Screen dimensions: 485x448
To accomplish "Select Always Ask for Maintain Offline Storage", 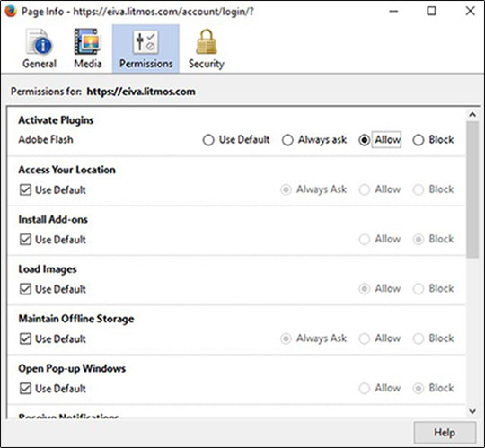I will [286, 338].
